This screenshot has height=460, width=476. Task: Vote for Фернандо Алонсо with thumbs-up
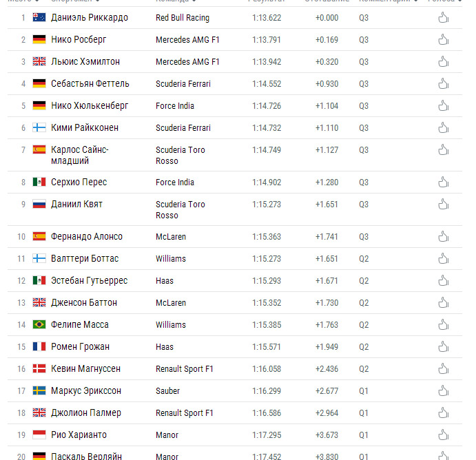point(443,237)
